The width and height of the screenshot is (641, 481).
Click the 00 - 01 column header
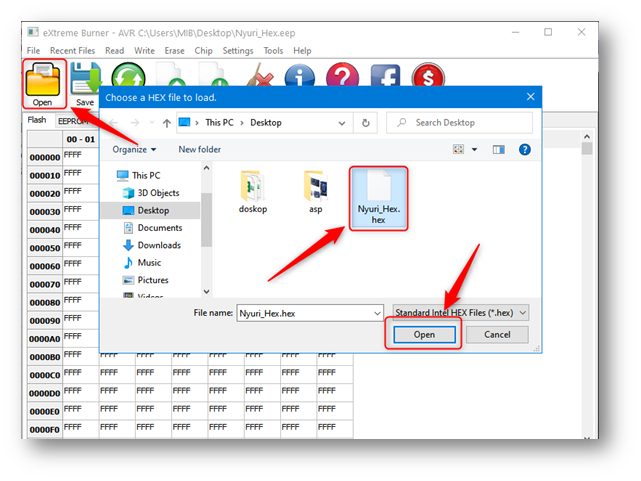tap(81, 139)
